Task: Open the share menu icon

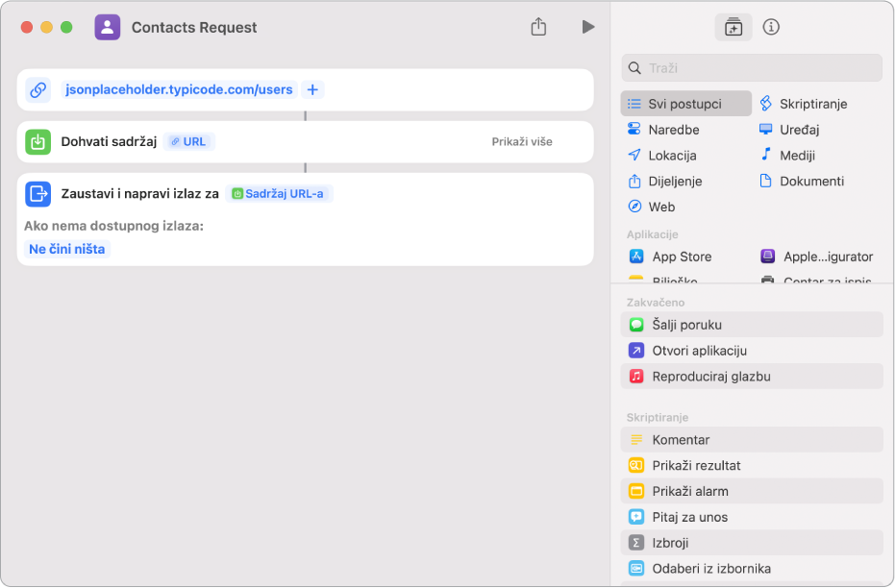Action: pos(538,27)
